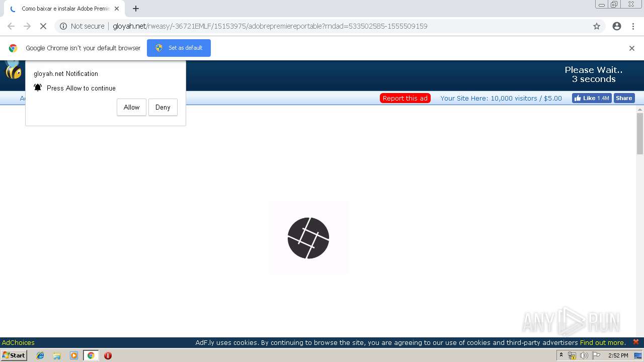View site info for Not secure
The width and height of the screenshot is (644, 362).
click(82, 26)
